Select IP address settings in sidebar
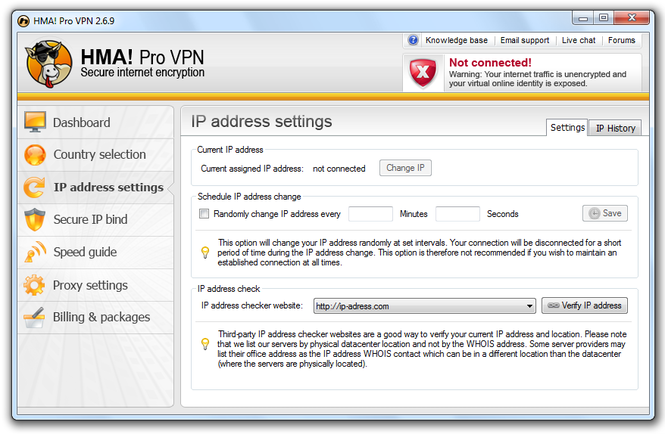 (96, 188)
